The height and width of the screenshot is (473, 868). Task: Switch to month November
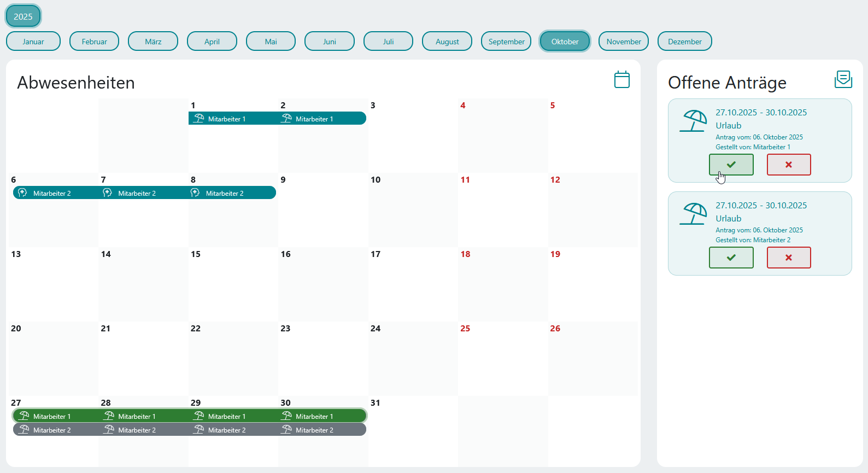[x=623, y=42]
